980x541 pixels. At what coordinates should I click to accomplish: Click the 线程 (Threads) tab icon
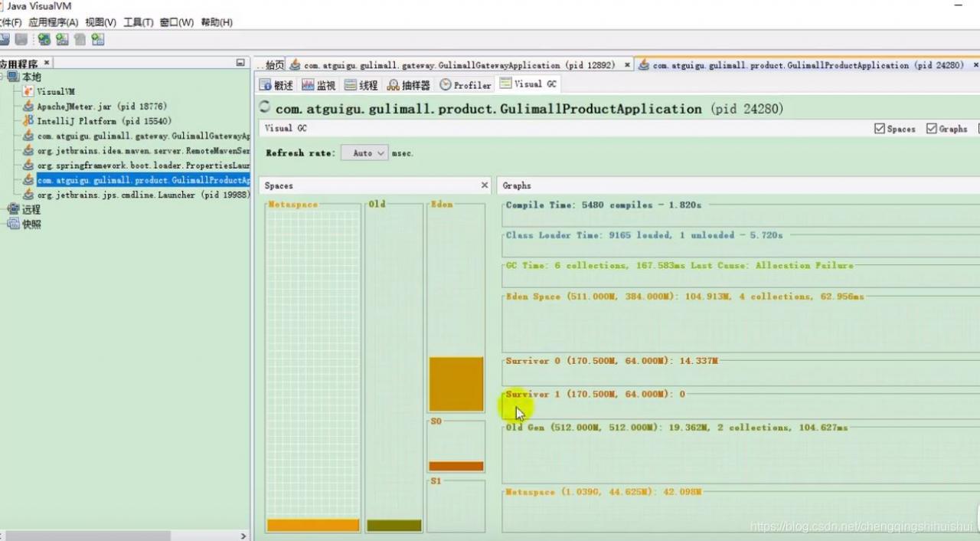click(351, 85)
